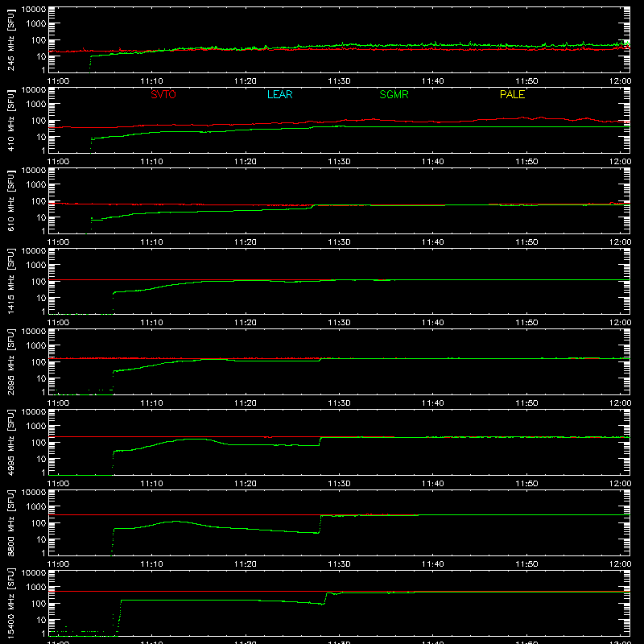The height and width of the screenshot is (644, 644).
Task: Click 11:10 time label of 2695 MHz panel
Action: 151,403
